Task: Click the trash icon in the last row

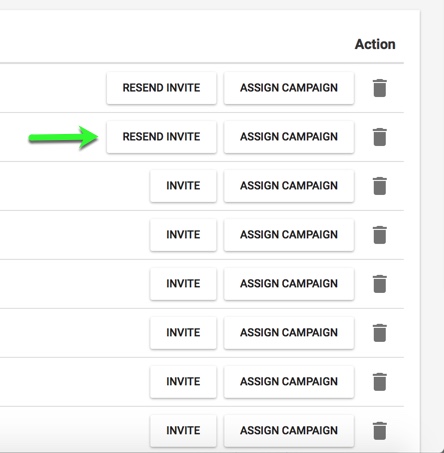Action: click(x=380, y=431)
